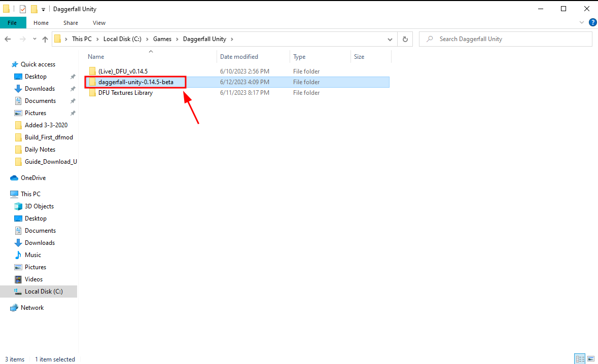Open the recent locations dropdown arrow
598x364 pixels.
[x=34, y=39]
